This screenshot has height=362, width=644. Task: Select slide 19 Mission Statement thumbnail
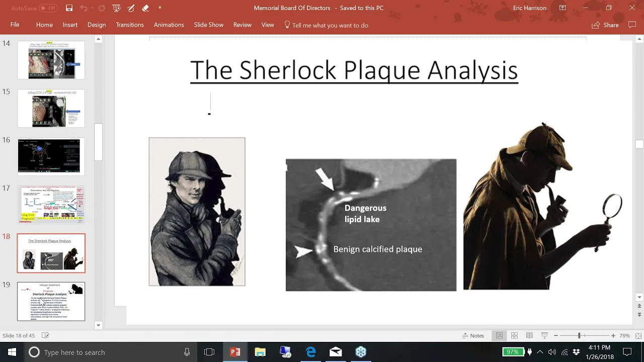click(x=51, y=301)
